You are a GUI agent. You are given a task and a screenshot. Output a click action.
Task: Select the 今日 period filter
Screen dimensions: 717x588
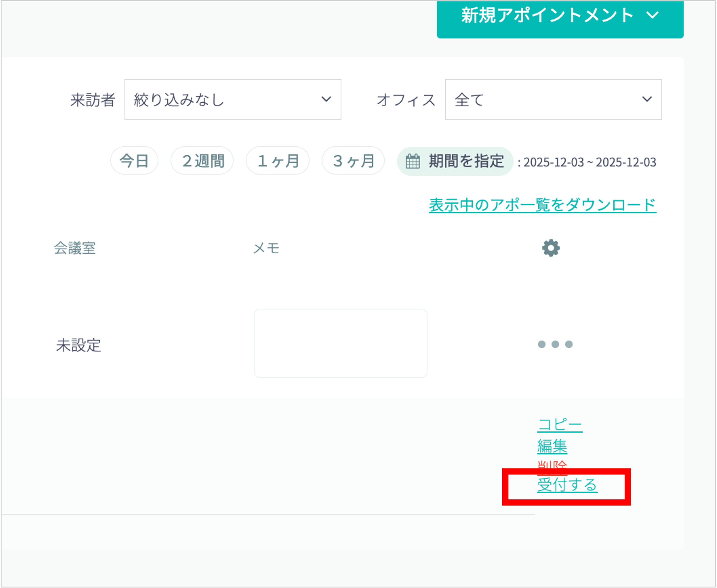click(x=134, y=161)
